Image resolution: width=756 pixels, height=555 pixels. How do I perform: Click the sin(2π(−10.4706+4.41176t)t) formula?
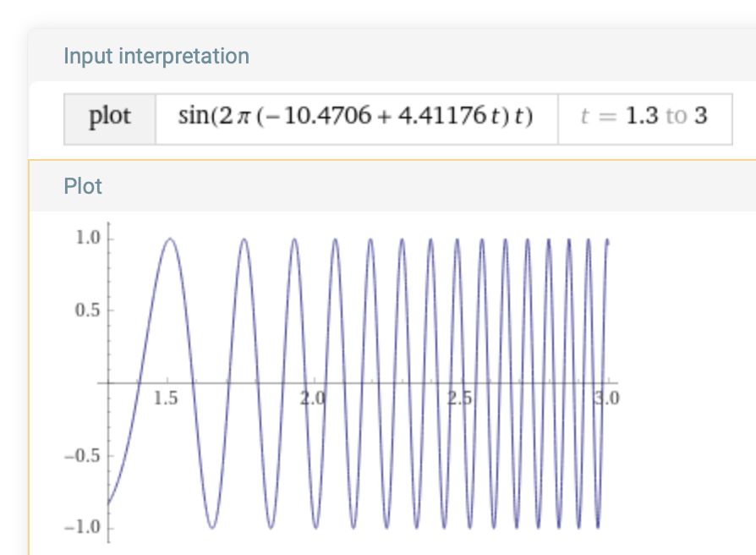(355, 116)
